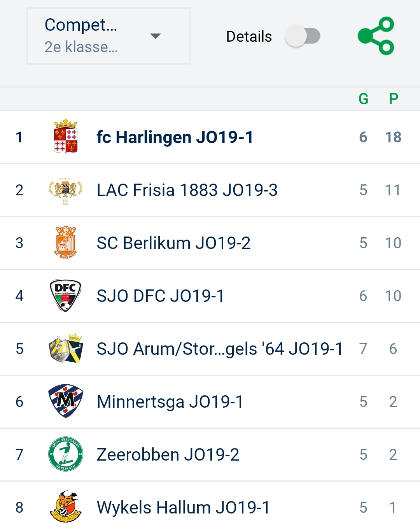This screenshot has height=531, width=420.
Task: Sort by the P column header
Action: pos(394,99)
